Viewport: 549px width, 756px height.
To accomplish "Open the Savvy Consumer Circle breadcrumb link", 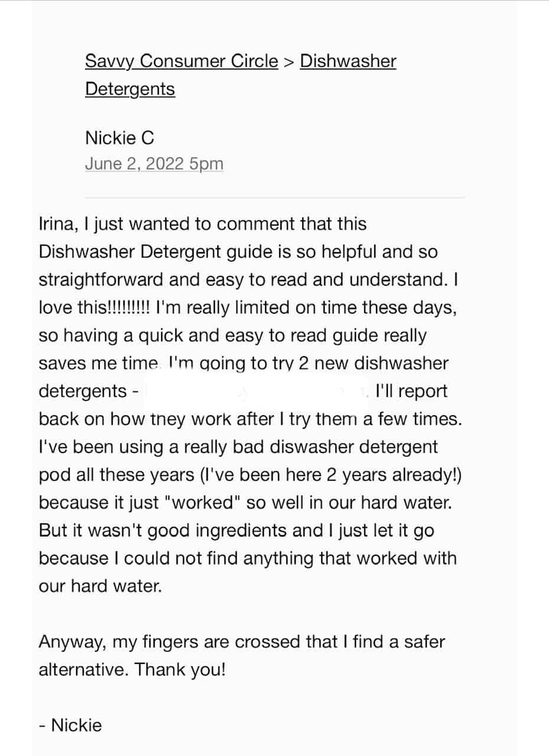I will 181,61.
